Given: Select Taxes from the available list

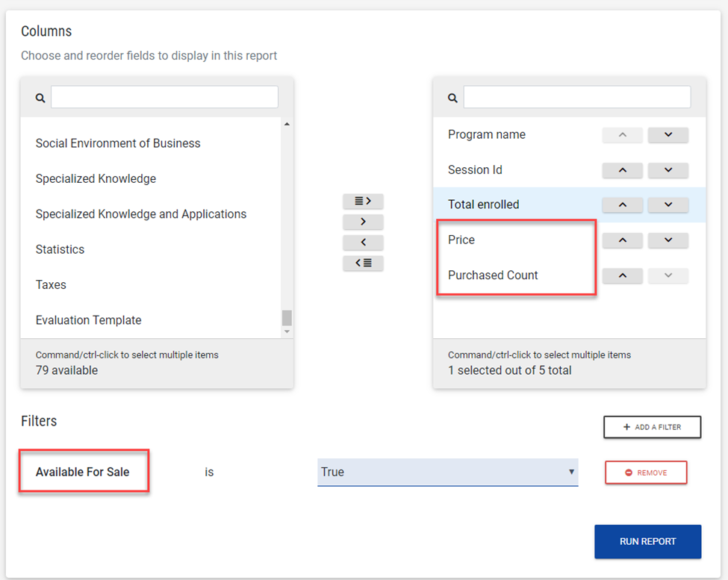Looking at the screenshot, I should tap(51, 285).
